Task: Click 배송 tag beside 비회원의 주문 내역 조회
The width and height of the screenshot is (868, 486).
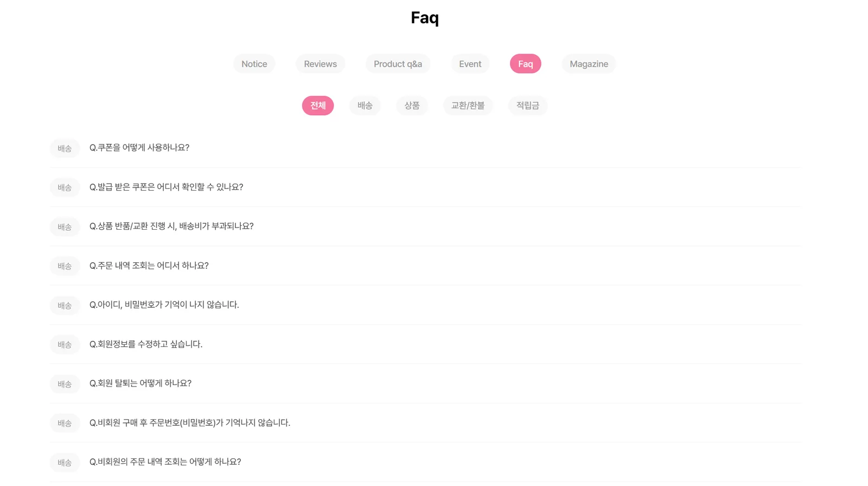Action: click(65, 462)
